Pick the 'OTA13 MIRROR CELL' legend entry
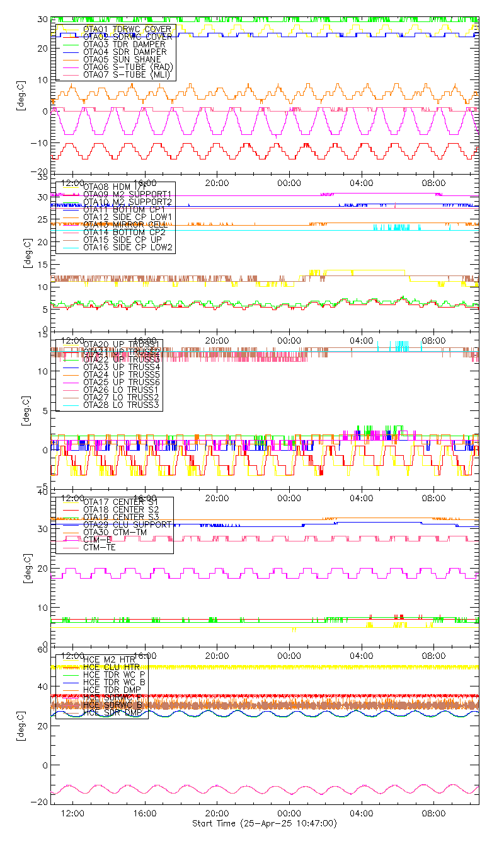Screen dimensions: 504x851 coord(125,224)
